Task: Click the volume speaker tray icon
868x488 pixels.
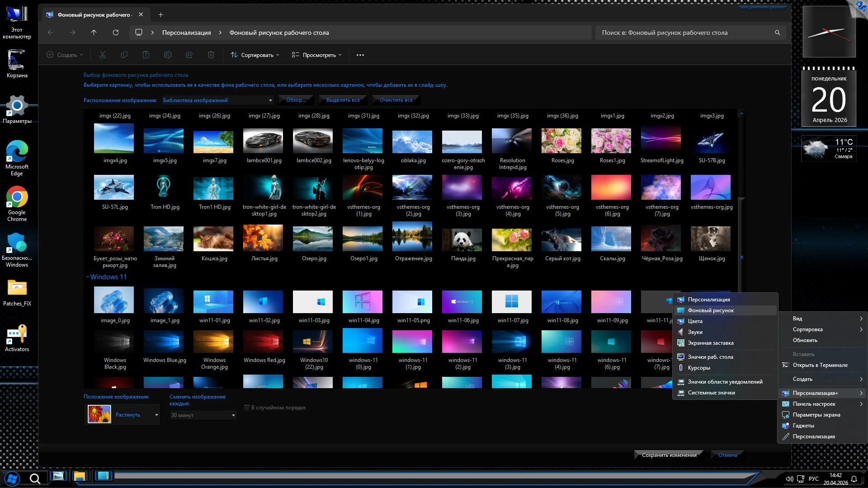Action: point(789,479)
